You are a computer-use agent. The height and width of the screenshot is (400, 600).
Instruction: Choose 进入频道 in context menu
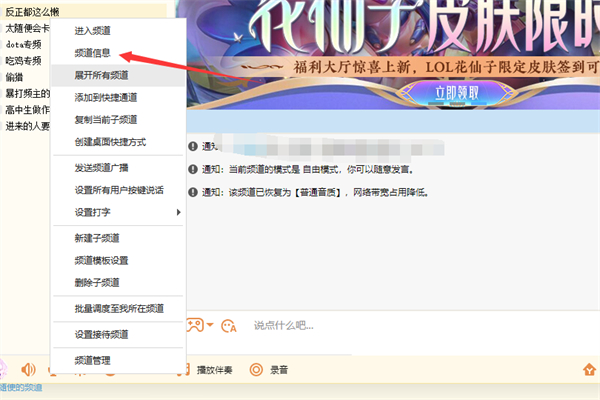tap(93, 31)
